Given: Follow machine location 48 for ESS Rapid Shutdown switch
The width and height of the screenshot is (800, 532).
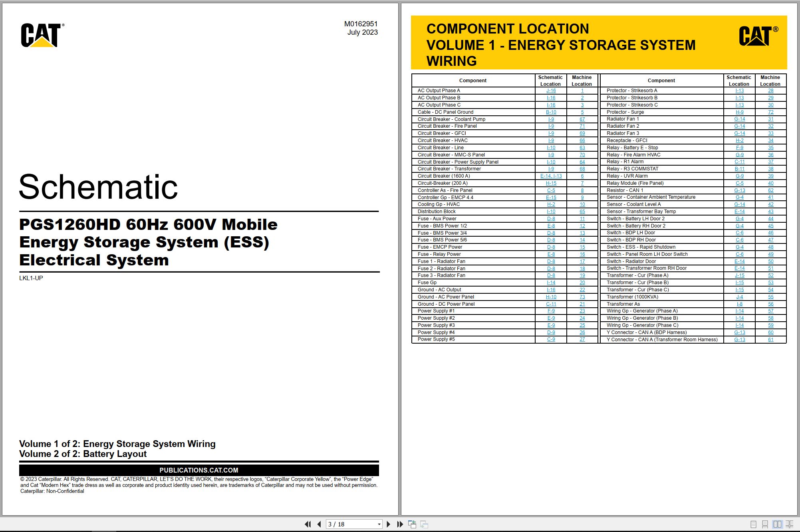Looking at the screenshot, I should (x=771, y=247).
